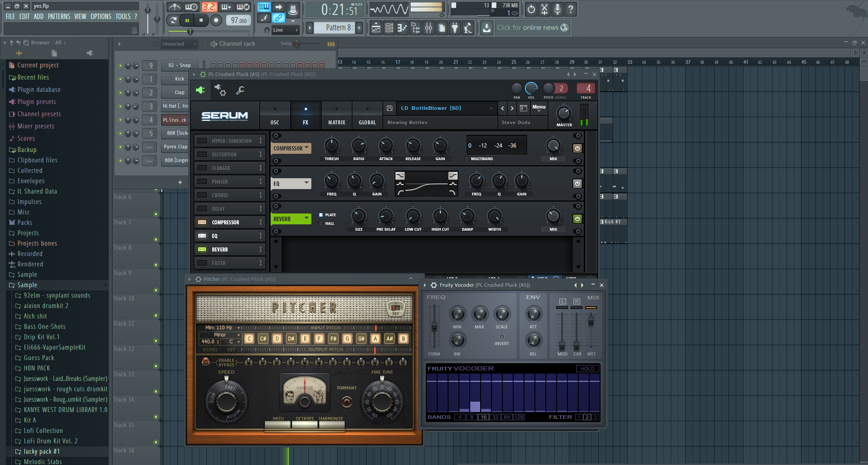Screen dimensions: 868x465
Task: Switch to the Serum MATRIX tab
Action: 336,115
